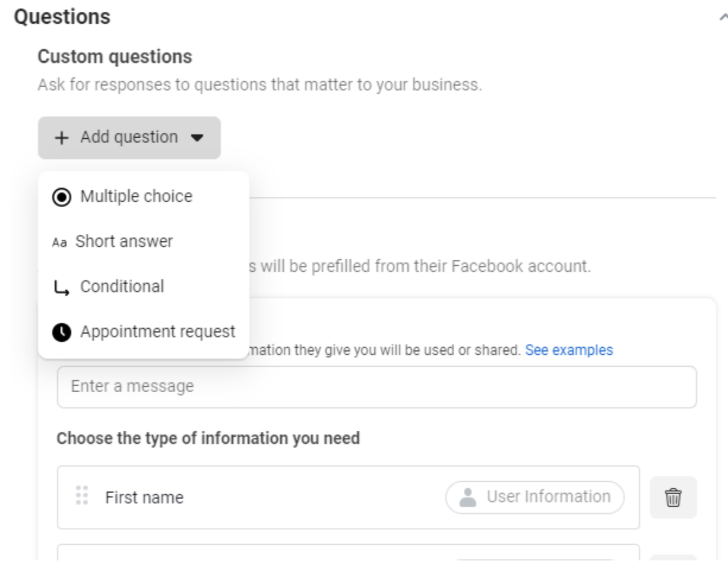Select Appointment request from the list
Screen dimensions: 728x572
[157, 332]
